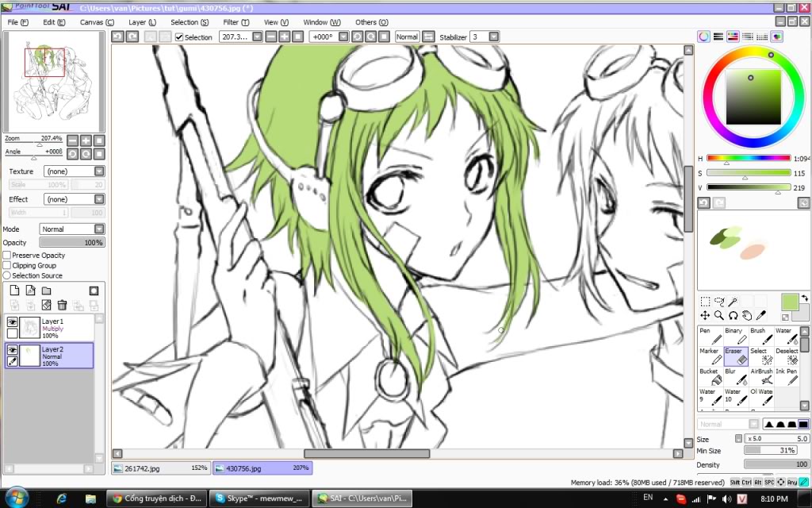Image resolution: width=812 pixels, height=508 pixels.
Task: Choose the Deselect pen tool
Action: click(x=787, y=356)
